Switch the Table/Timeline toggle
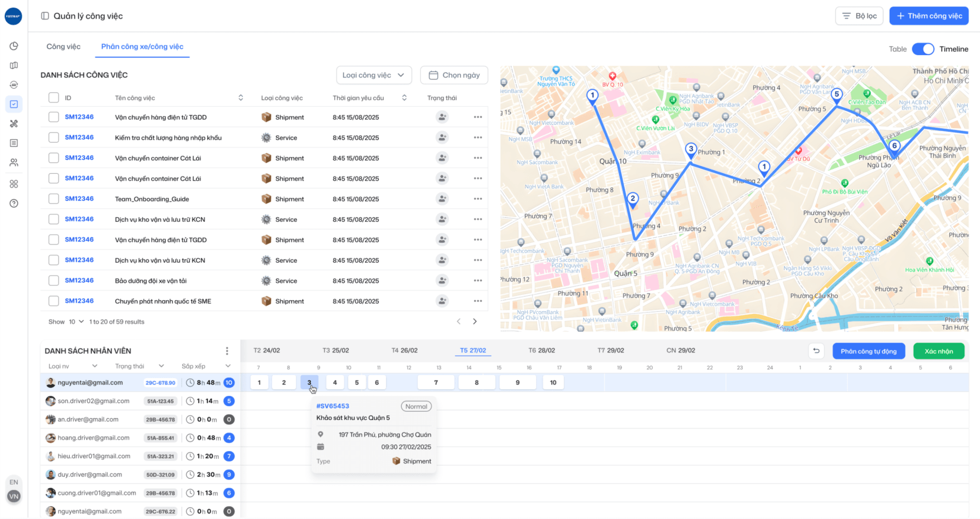980x519 pixels. coord(923,49)
